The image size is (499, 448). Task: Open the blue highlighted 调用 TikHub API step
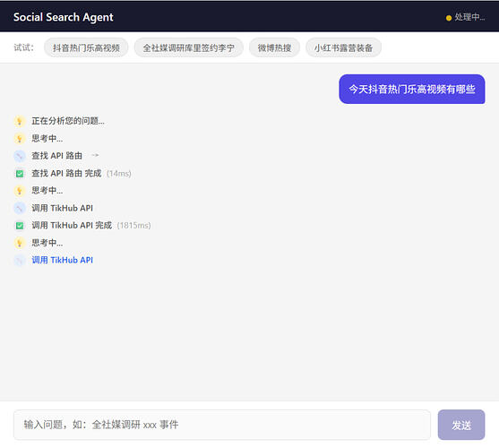pyautogui.click(x=63, y=260)
